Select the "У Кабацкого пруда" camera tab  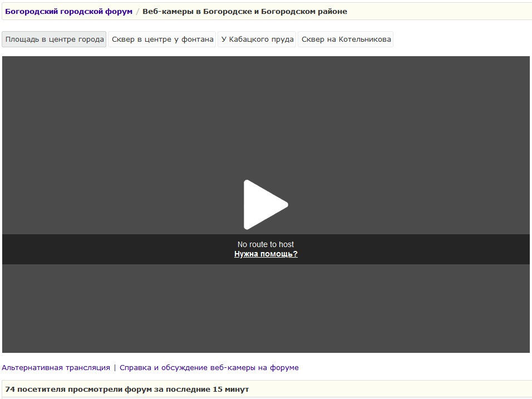click(257, 40)
